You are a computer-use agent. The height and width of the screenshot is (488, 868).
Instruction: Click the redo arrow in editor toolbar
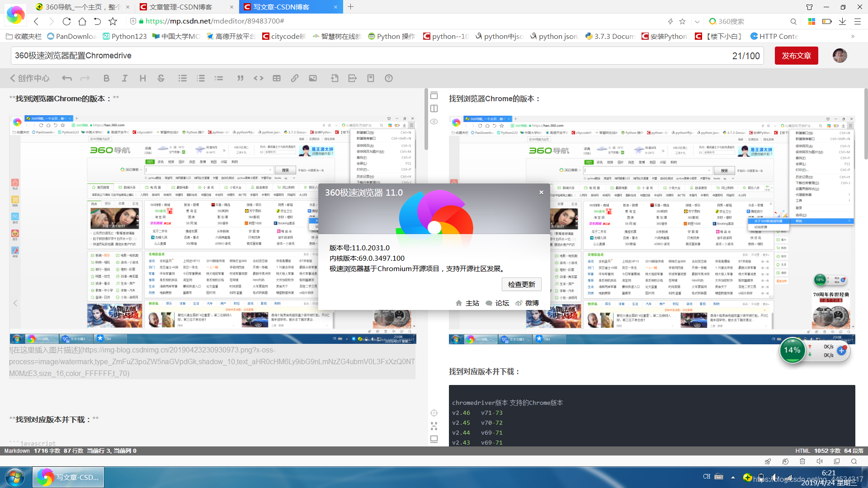pyautogui.click(x=85, y=78)
